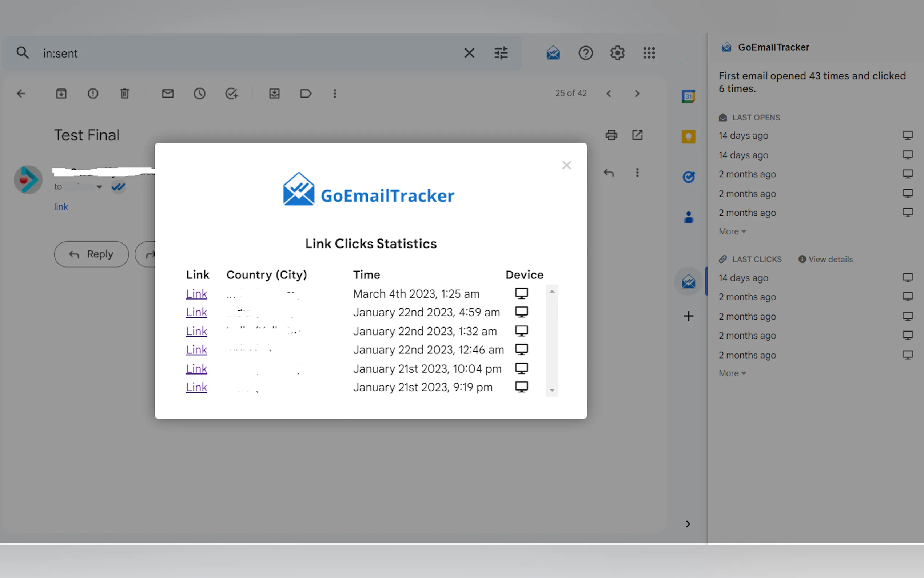Delete the email with trash icon

point(124,94)
